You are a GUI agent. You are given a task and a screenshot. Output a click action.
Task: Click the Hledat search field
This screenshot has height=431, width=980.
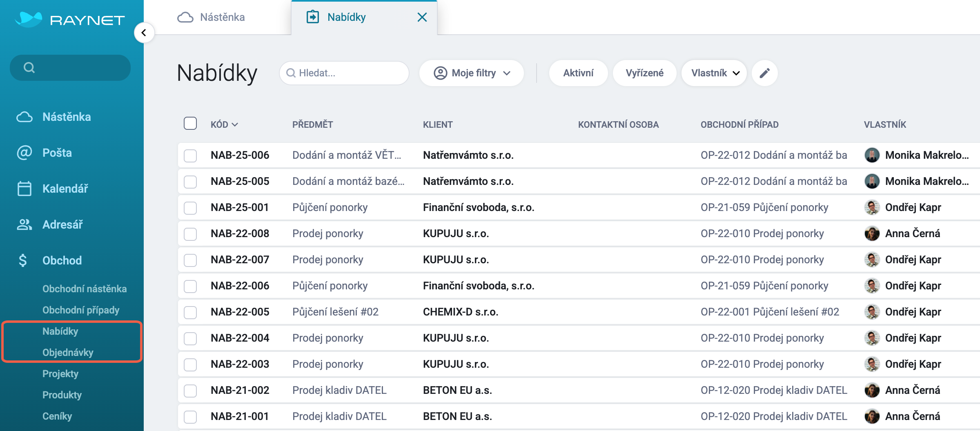click(x=344, y=73)
